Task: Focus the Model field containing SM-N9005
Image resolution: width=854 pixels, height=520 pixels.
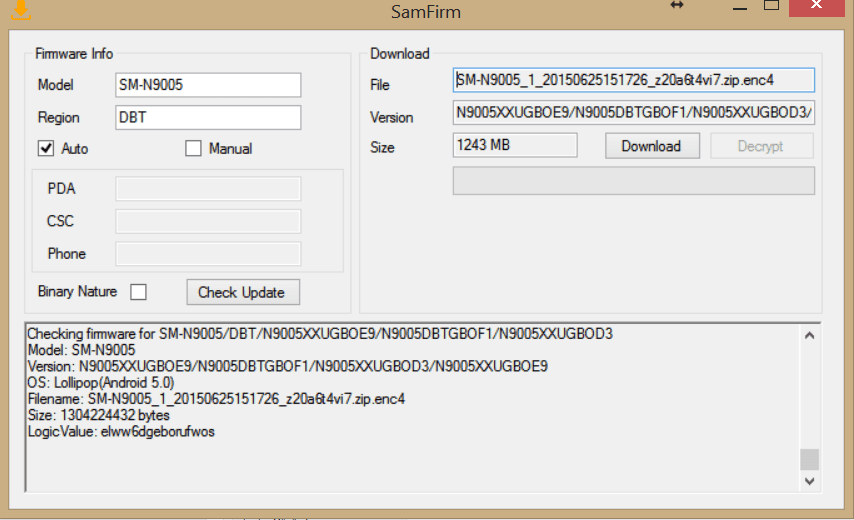Action: point(207,85)
